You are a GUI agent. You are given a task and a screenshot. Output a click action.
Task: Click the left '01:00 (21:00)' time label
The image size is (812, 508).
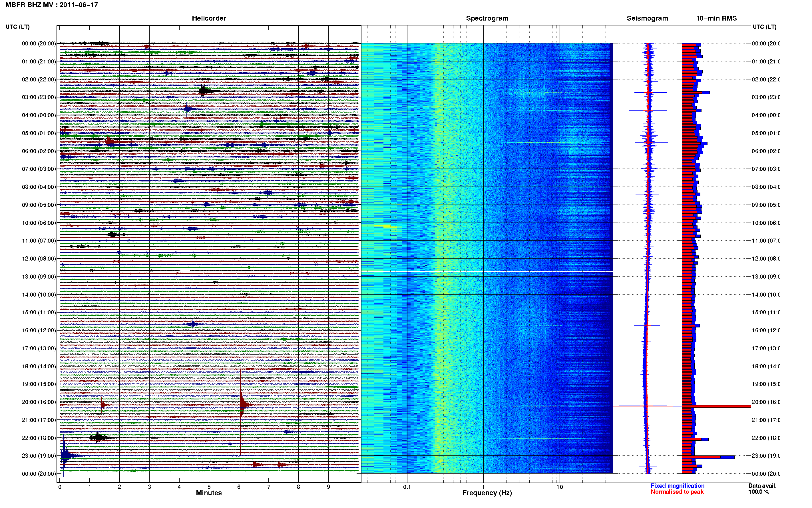39,61
